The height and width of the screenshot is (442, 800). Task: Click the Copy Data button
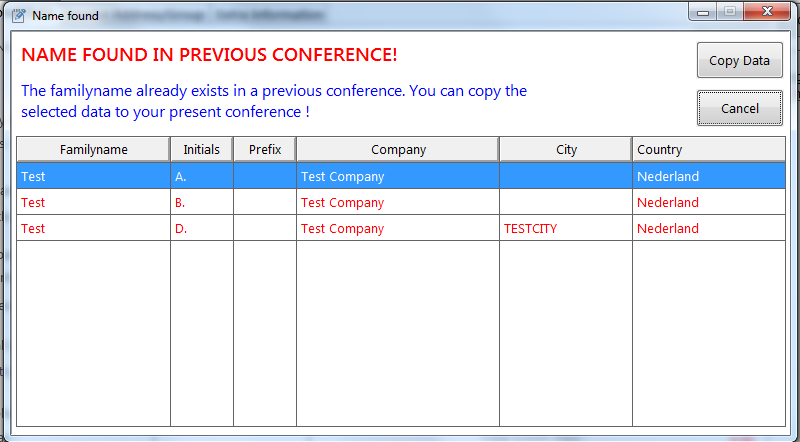click(739, 61)
